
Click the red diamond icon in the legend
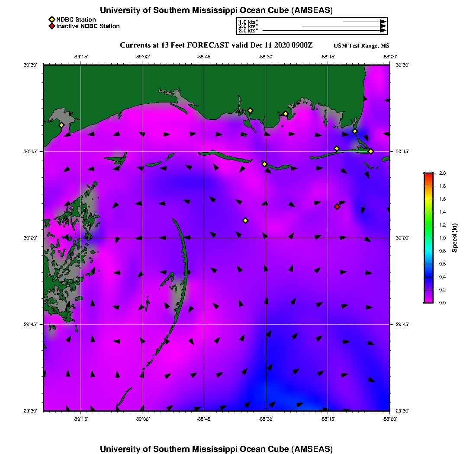tap(51, 26)
